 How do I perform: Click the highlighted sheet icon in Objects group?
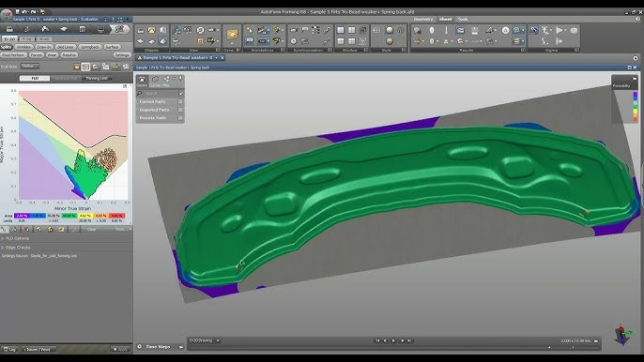(x=163, y=41)
